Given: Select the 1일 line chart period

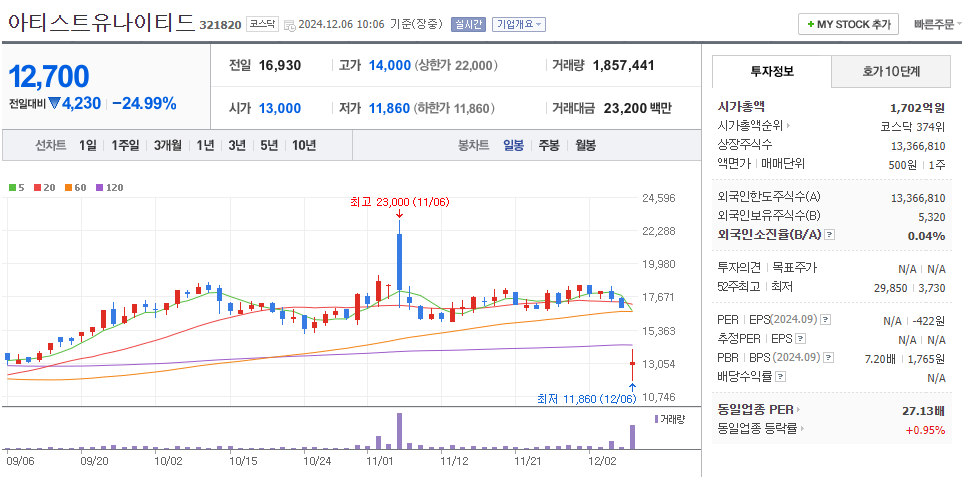Looking at the screenshot, I should pos(87,146).
